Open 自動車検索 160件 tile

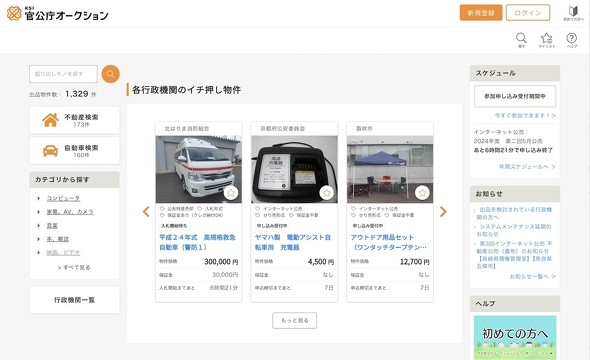75,150
